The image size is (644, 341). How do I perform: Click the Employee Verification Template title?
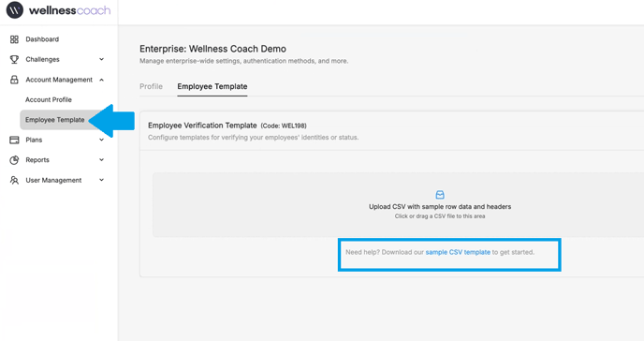pos(202,126)
